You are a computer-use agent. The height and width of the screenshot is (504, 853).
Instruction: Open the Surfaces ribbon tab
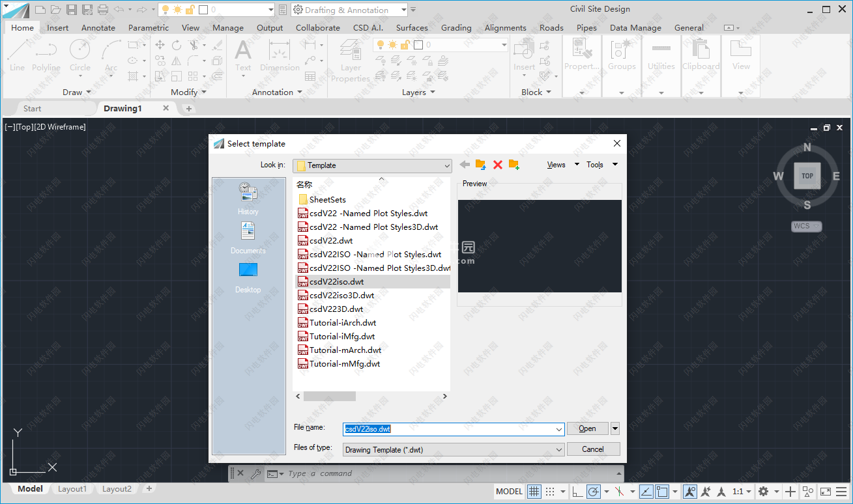[412, 27]
